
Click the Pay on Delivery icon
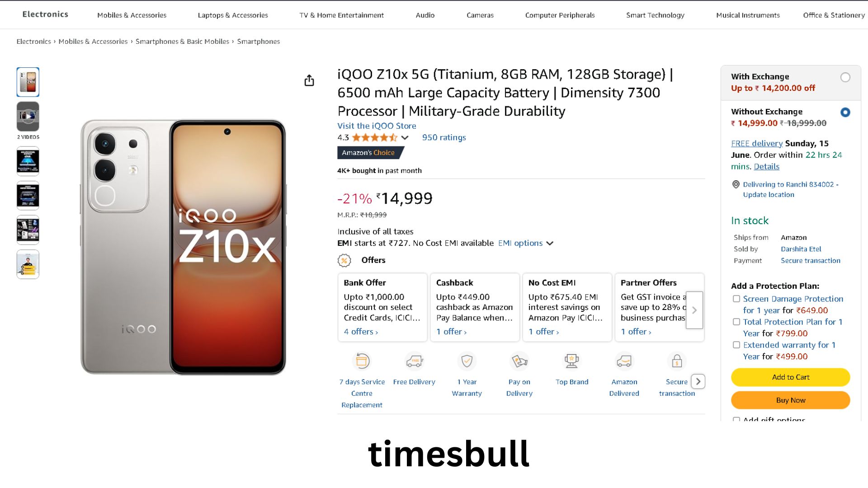tap(519, 361)
